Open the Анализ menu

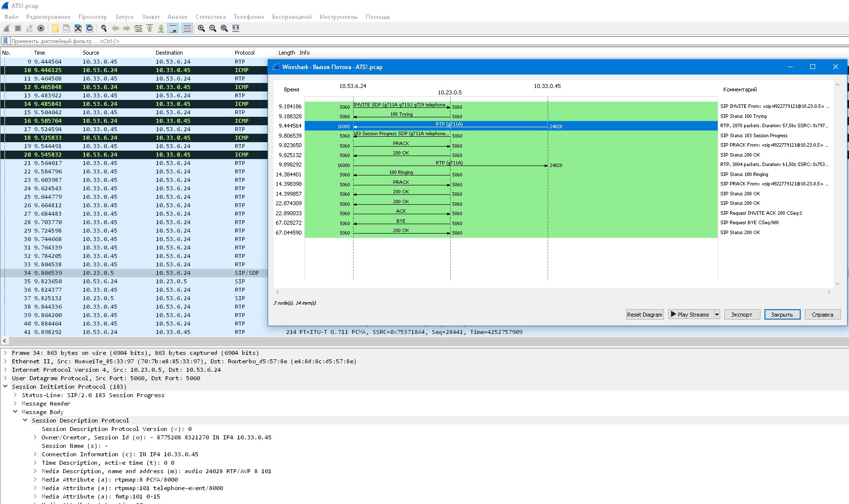click(178, 17)
